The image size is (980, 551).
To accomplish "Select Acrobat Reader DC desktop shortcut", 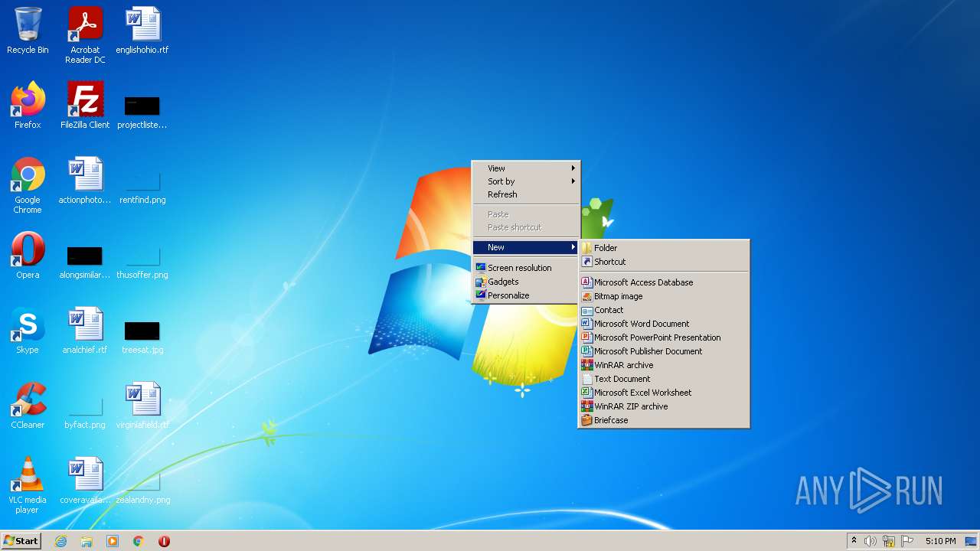I will coord(85,35).
